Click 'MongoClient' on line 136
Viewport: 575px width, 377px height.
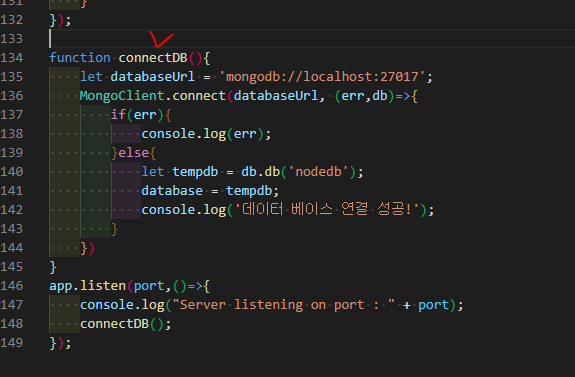[x=122, y=96]
